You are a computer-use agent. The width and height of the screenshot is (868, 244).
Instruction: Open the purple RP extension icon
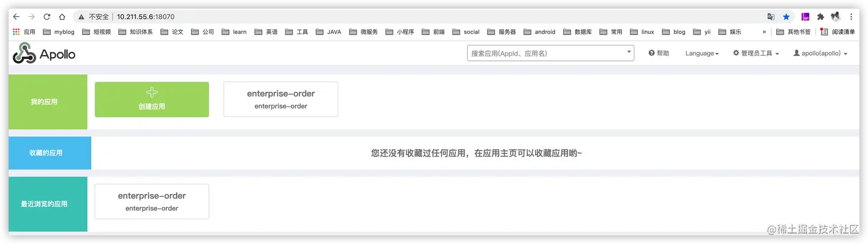(x=805, y=17)
